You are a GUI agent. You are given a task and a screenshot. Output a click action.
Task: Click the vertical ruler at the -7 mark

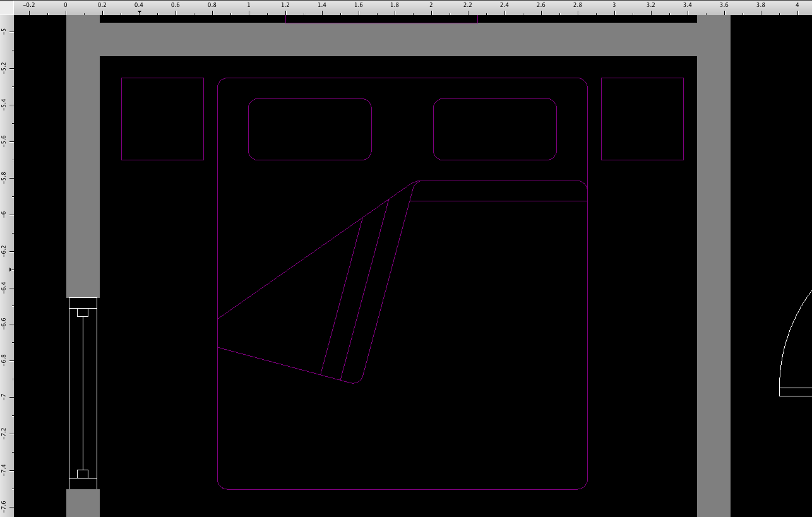pyautogui.click(x=6, y=396)
